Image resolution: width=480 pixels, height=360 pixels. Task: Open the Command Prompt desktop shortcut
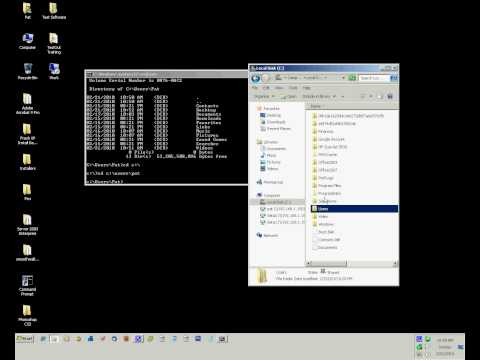(27, 285)
